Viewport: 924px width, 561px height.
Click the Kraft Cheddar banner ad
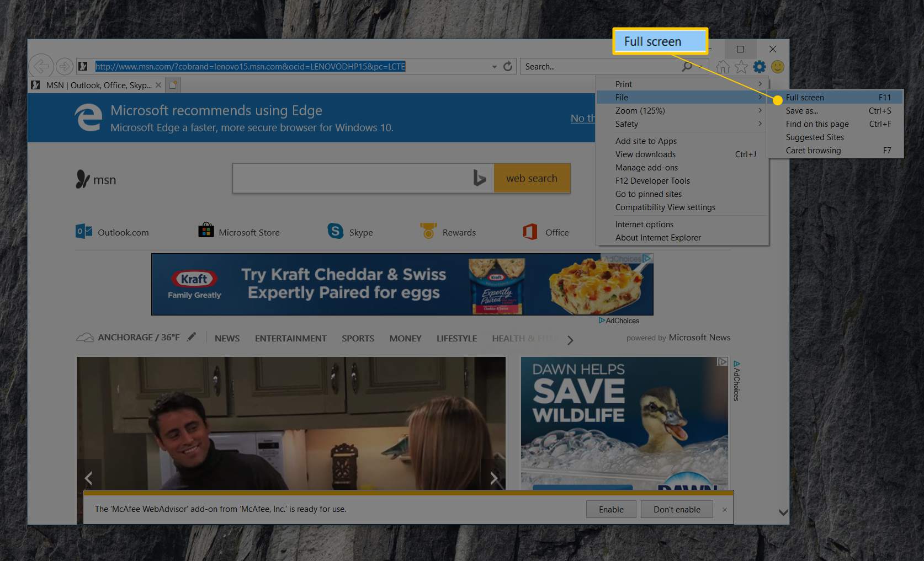tap(402, 284)
